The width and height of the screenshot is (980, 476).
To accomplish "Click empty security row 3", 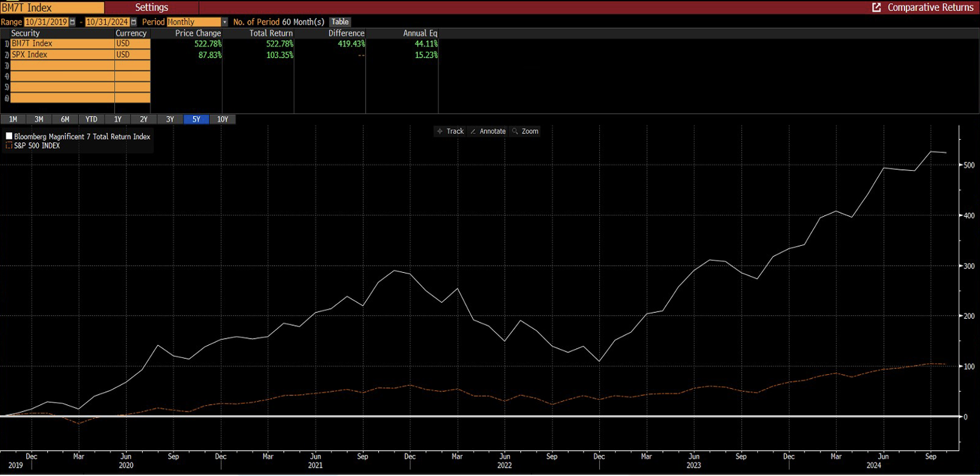I will click(62, 65).
